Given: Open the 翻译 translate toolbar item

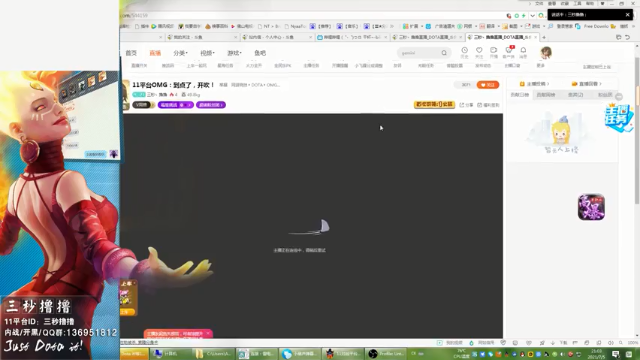Looking at the screenshot, I should [488, 26].
